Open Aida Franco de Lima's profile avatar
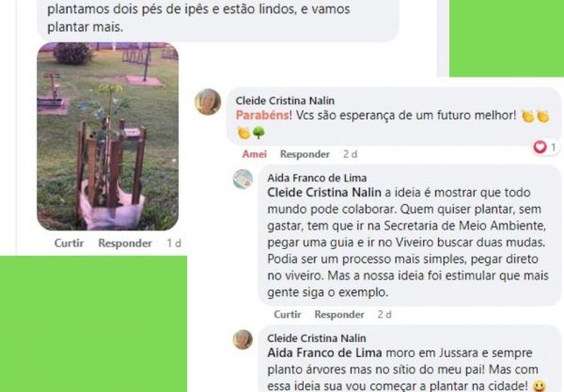Viewport: 564px width, 392px height. 243,180
